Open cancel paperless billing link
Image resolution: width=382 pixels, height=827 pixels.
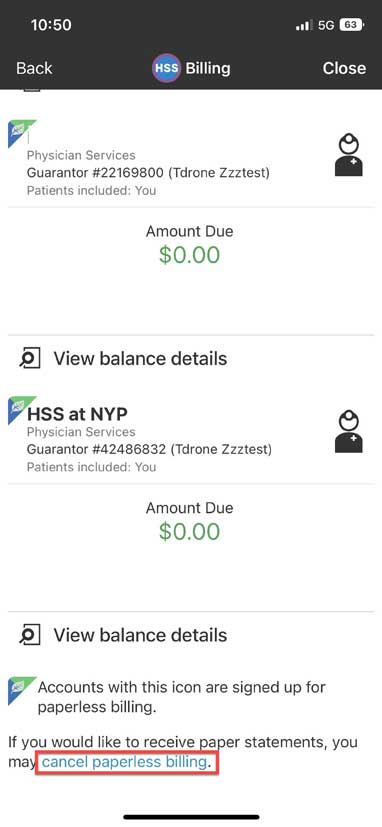point(124,762)
